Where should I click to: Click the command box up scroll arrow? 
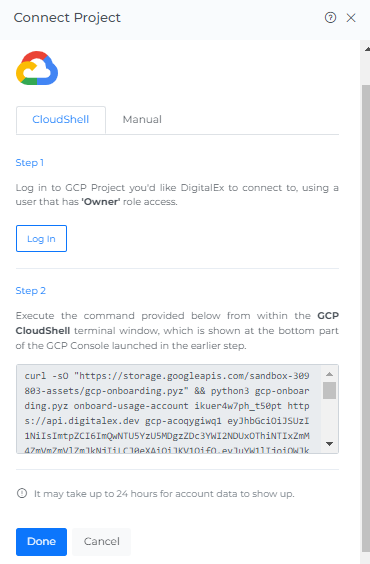tap(329, 374)
